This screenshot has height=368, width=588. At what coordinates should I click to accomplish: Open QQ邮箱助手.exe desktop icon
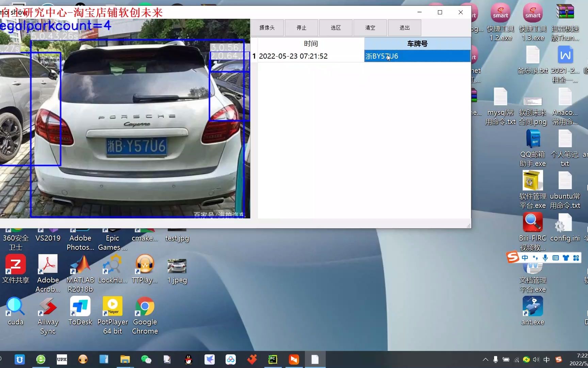533,148
